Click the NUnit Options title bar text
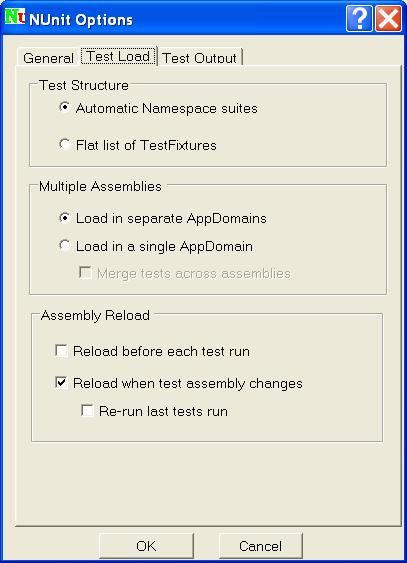This screenshot has height=563, width=407. (x=81, y=20)
